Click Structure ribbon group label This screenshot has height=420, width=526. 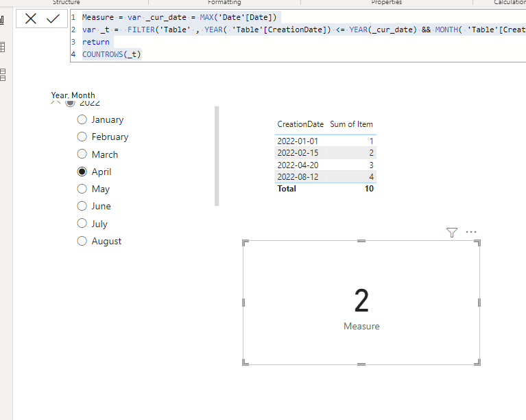click(x=67, y=2)
